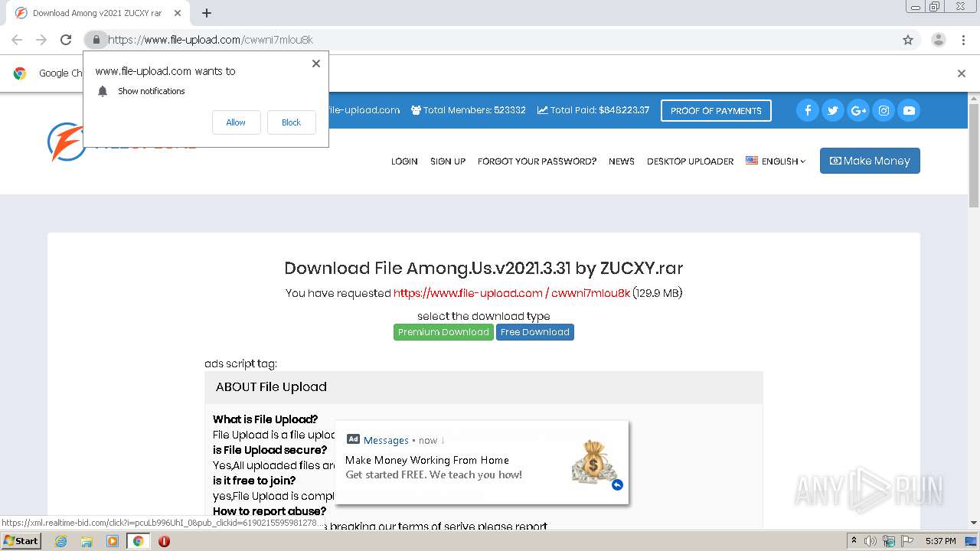The height and width of the screenshot is (551, 980).
Task: Open a new tab with the plus button
Action: (x=207, y=13)
